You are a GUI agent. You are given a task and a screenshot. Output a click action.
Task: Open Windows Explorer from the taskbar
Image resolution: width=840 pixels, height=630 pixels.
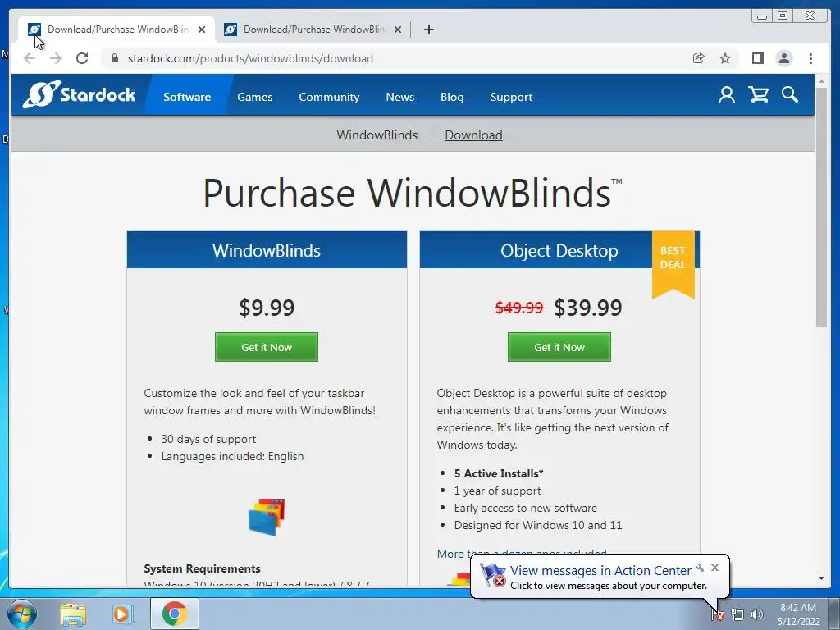pyautogui.click(x=73, y=614)
